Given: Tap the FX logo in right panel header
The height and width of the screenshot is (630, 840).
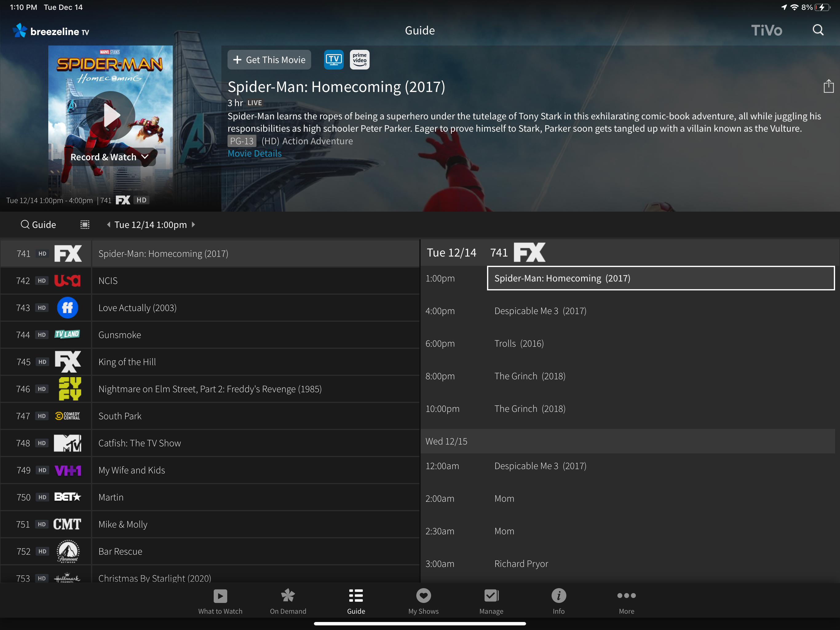Looking at the screenshot, I should pos(529,252).
